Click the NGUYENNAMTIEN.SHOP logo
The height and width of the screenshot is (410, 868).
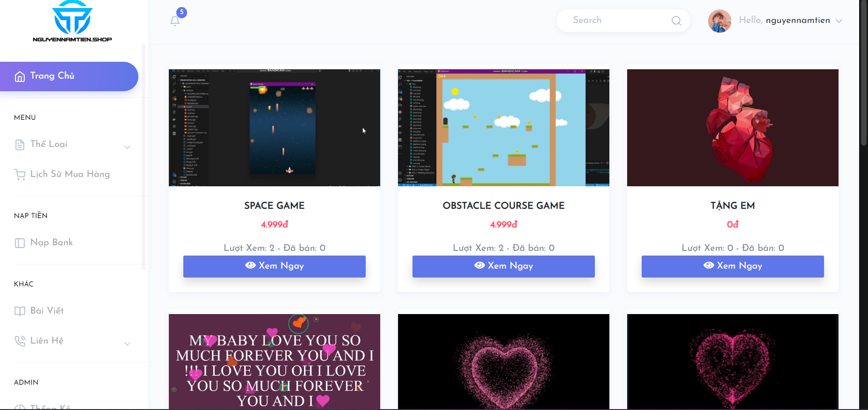pos(72,22)
